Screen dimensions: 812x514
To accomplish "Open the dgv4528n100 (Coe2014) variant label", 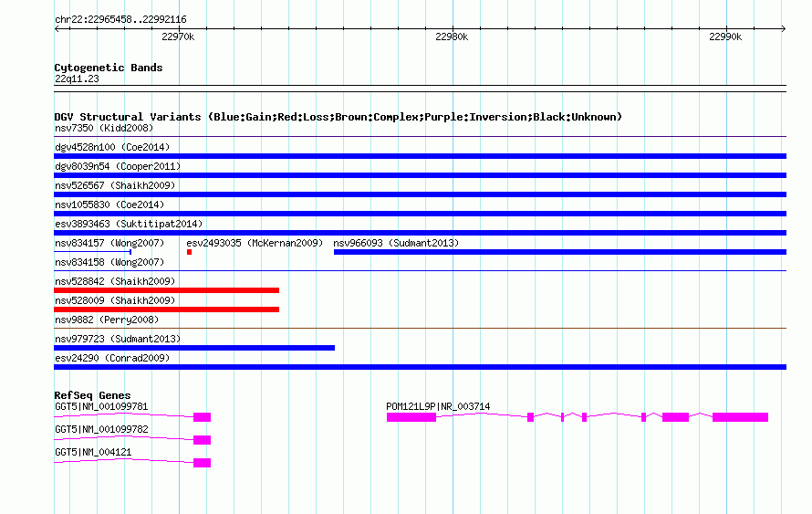I will click(112, 147).
